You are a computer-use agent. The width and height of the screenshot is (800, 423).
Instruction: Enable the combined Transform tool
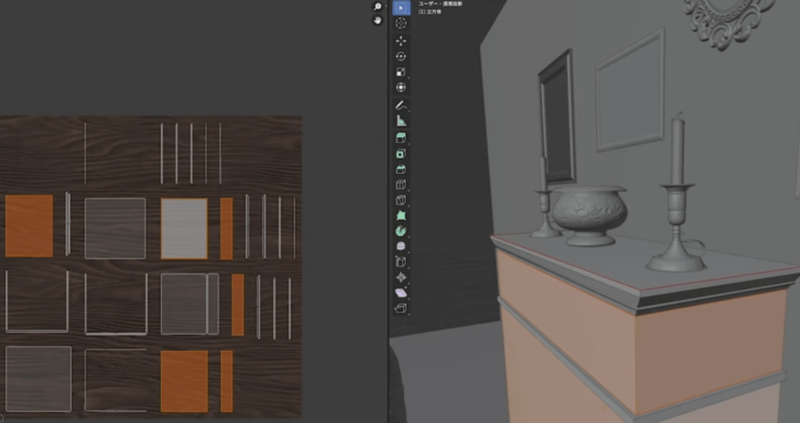tap(401, 88)
